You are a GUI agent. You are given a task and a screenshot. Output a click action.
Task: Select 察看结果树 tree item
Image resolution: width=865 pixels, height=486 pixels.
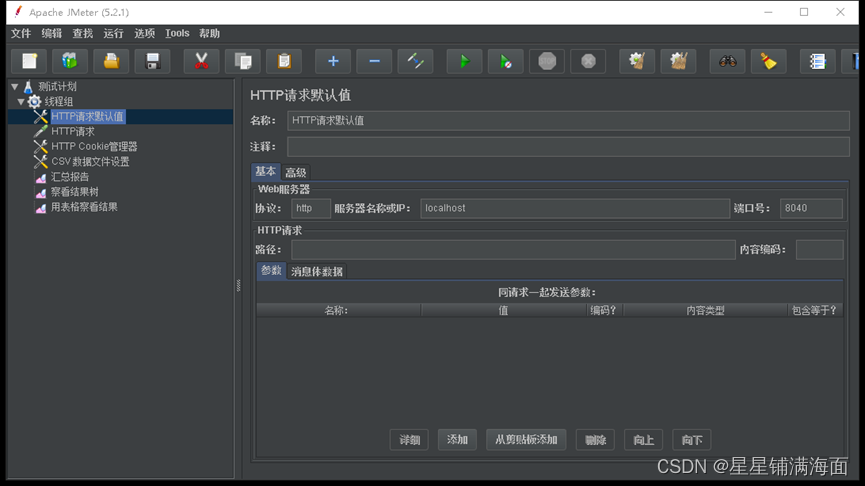(74, 192)
